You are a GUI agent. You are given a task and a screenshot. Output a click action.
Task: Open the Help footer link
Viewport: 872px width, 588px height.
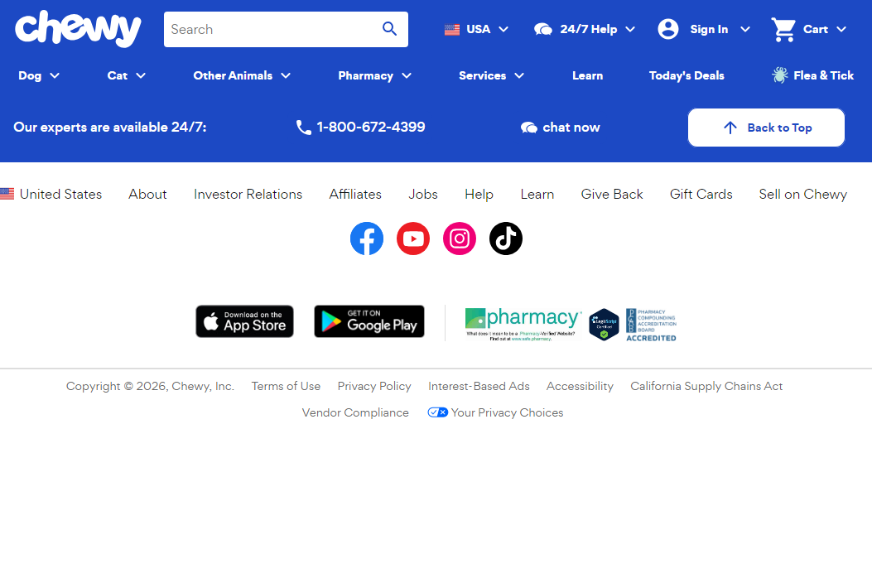click(479, 194)
